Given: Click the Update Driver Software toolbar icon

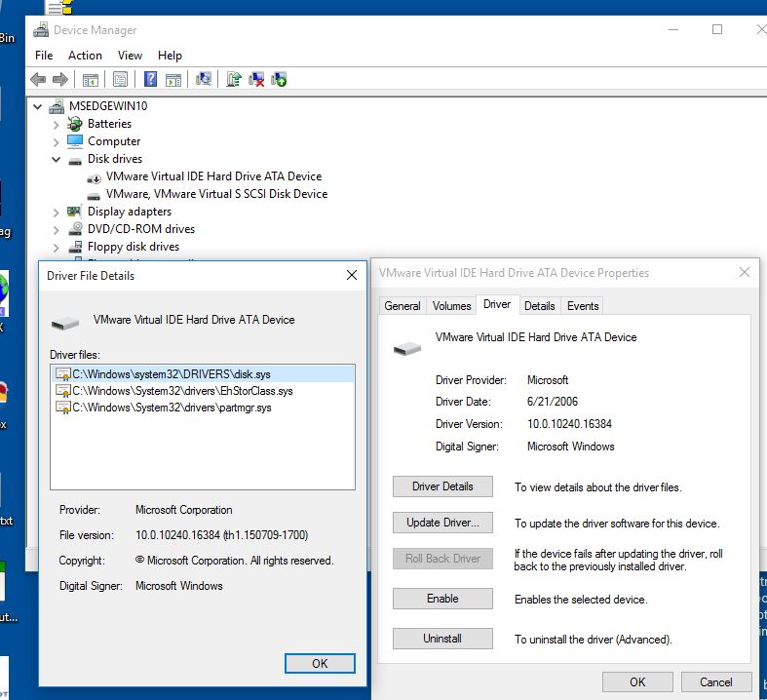Looking at the screenshot, I should click(x=234, y=80).
